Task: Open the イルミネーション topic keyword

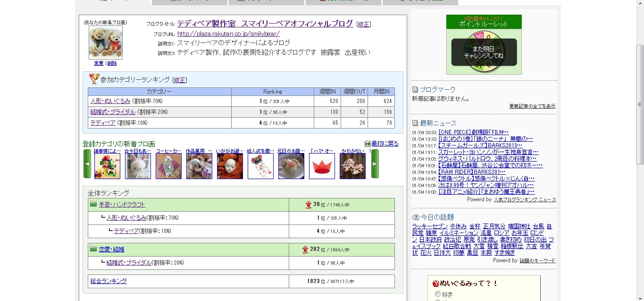Action: click(459, 233)
